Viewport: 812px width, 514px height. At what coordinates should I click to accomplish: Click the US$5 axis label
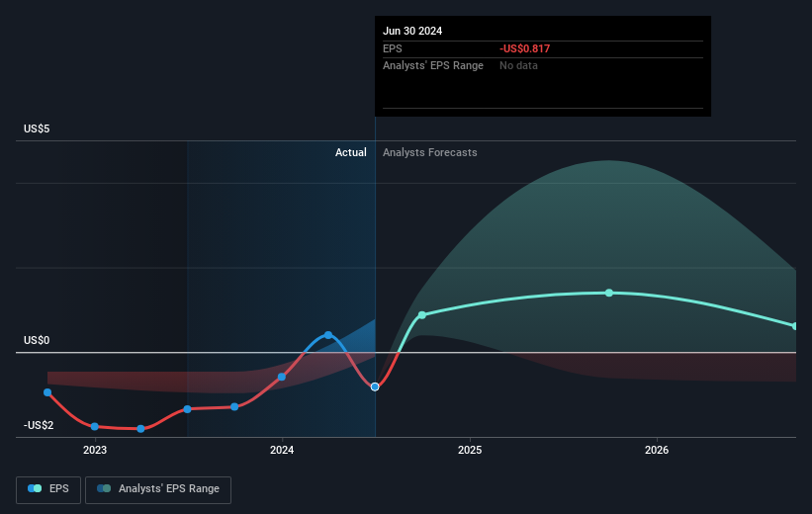37,128
